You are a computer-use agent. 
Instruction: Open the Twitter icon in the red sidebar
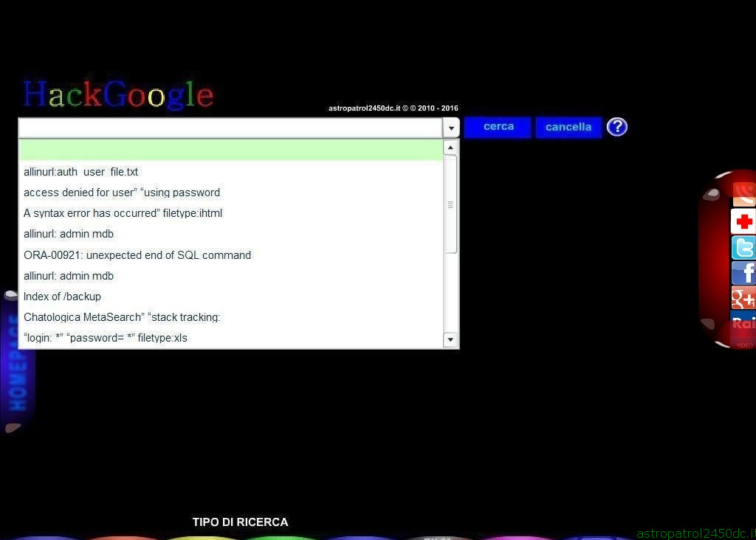tap(743, 248)
